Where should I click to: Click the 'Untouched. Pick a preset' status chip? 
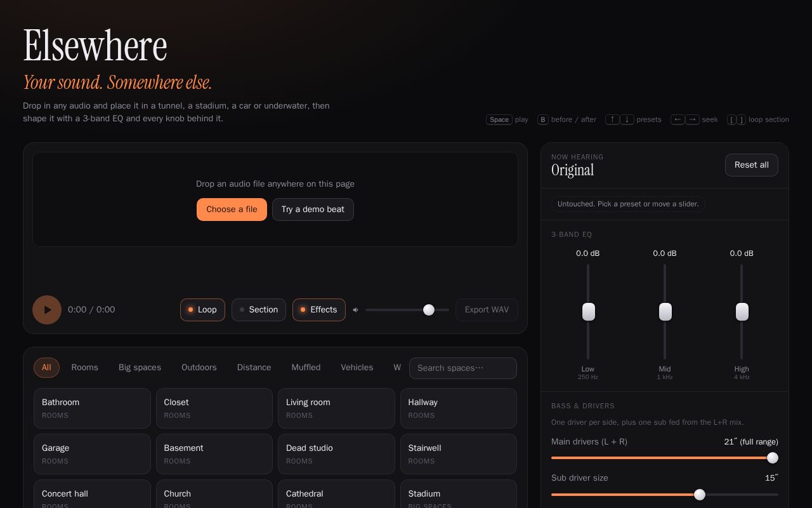(628, 204)
